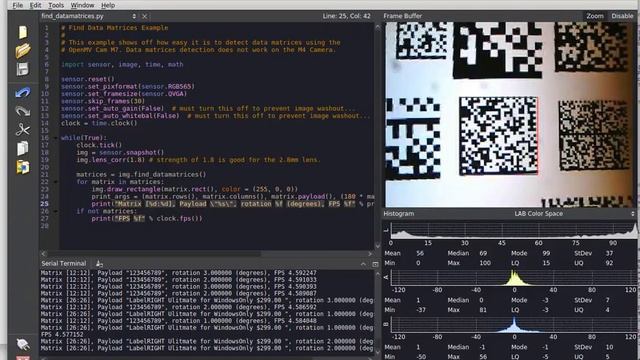The image size is (640, 360).
Task: Click the editor scroll-left arrow
Action: pos(44,254)
